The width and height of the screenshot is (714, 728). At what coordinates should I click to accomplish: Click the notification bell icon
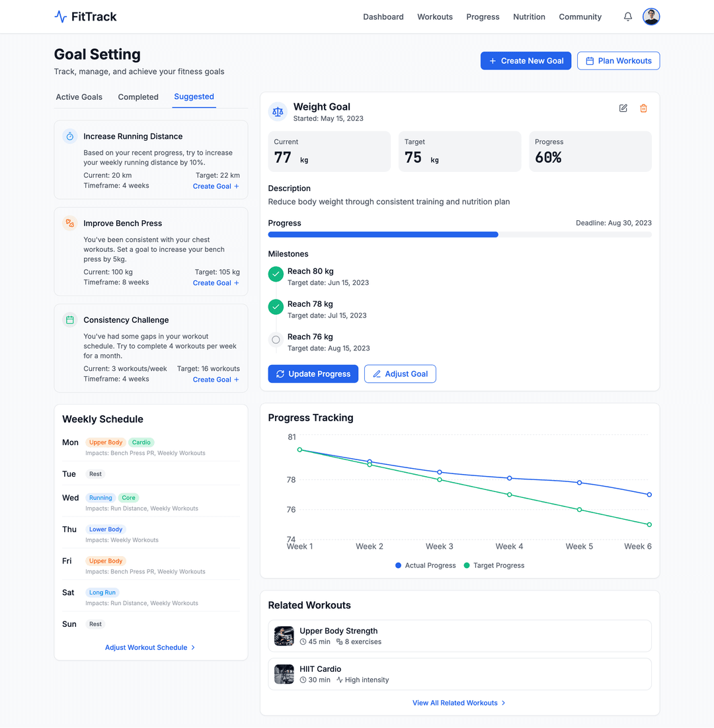pos(627,17)
